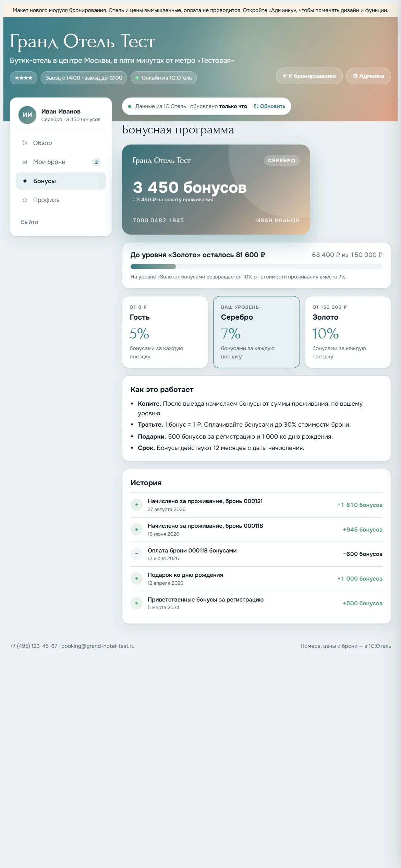Click the footer email booking@grand-hotel-test.ru
The image size is (401, 868).
pyautogui.click(x=98, y=646)
